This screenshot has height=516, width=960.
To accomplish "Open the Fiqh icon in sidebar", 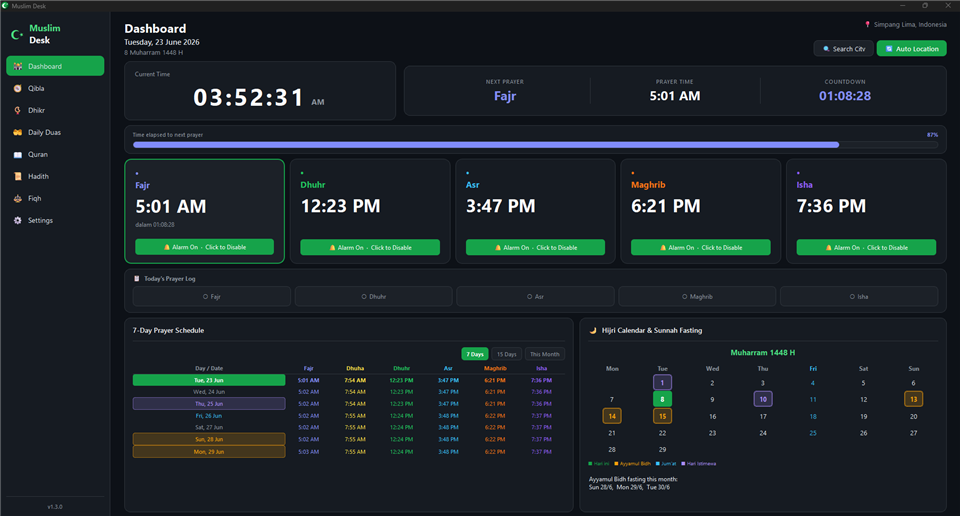I will [x=18, y=198].
